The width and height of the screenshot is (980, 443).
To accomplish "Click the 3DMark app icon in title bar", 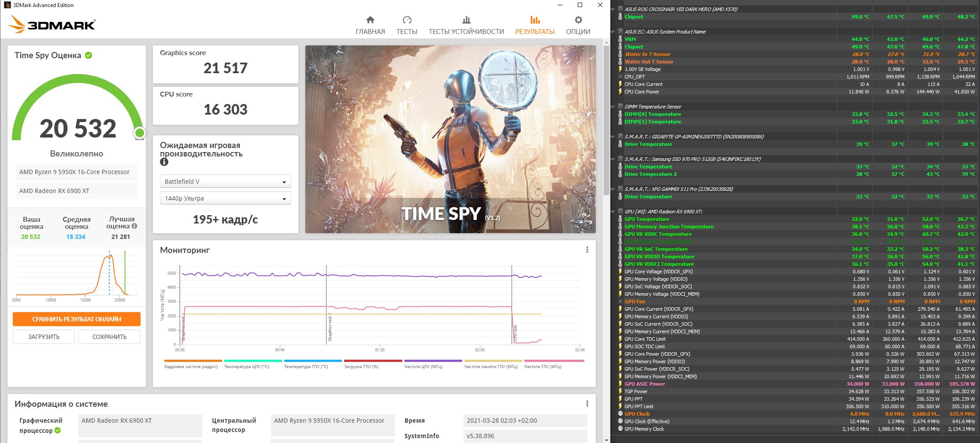I will tap(7, 5).
